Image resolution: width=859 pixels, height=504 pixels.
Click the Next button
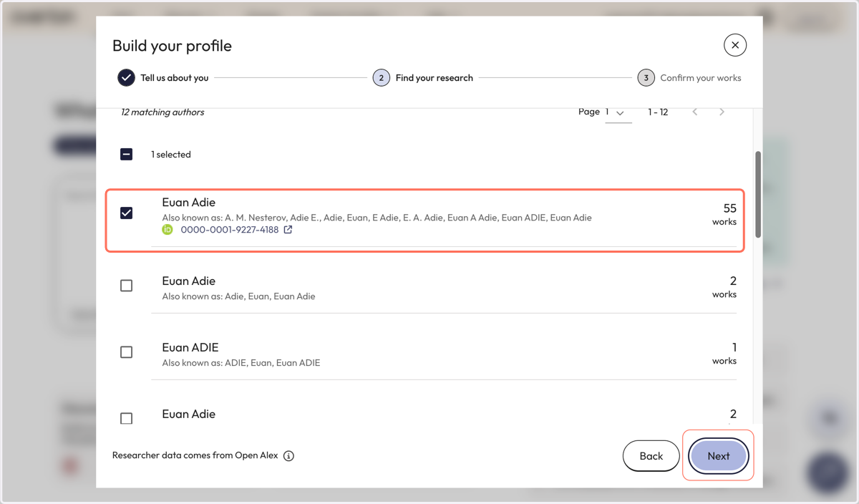point(719,456)
